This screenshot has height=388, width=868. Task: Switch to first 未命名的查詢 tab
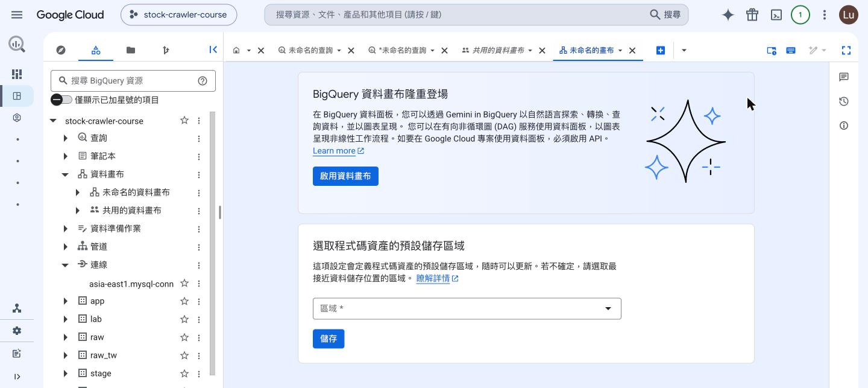310,50
